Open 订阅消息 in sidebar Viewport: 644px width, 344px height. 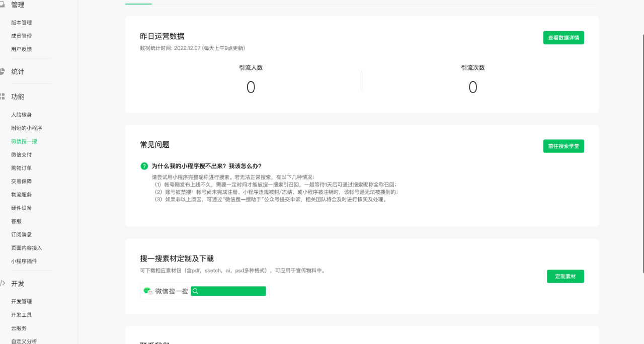(x=22, y=234)
